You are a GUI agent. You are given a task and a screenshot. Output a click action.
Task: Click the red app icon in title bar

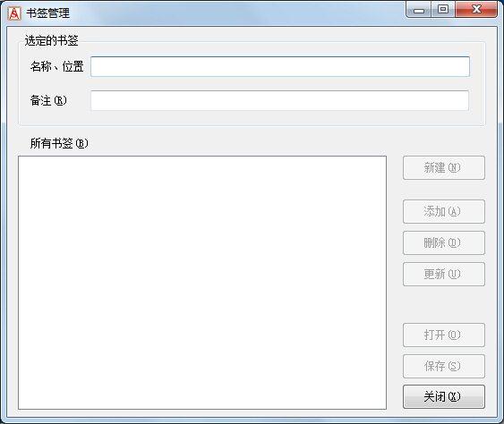pyautogui.click(x=14, y=13)
